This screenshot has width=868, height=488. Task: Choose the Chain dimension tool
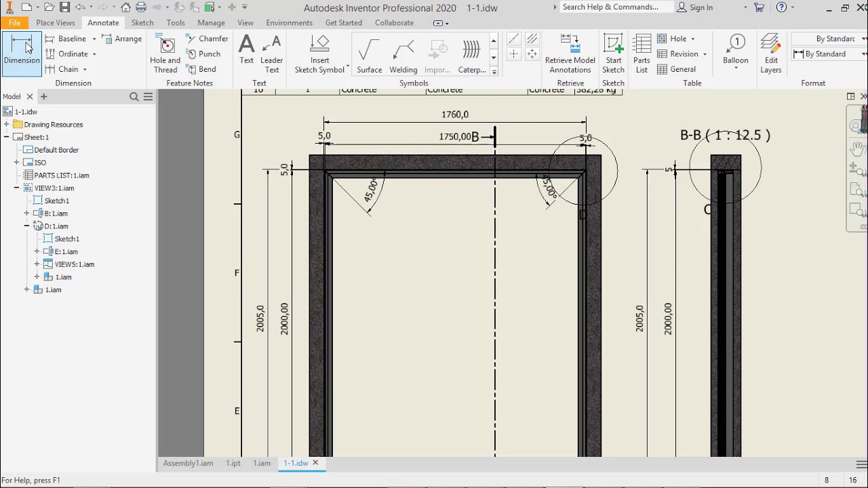click(x=62, y=69)
